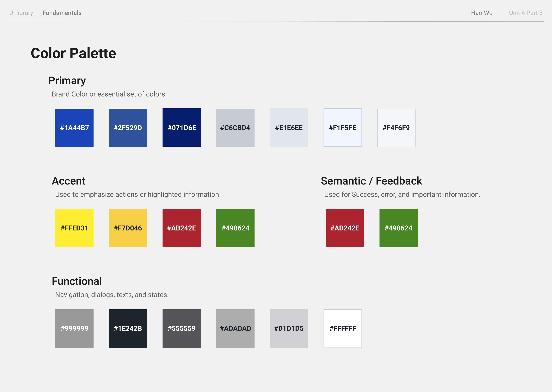Image resolution: width=552 pixels, height=392 pixels.
Task: Select the #999999 gray functional swatch
Action: coord(74,328)
